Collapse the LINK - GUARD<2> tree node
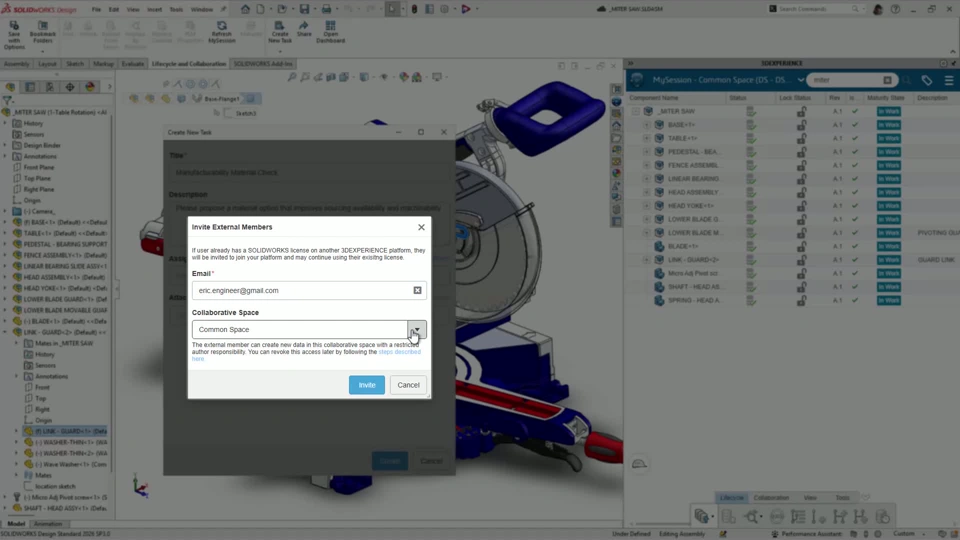 point(6,332)
